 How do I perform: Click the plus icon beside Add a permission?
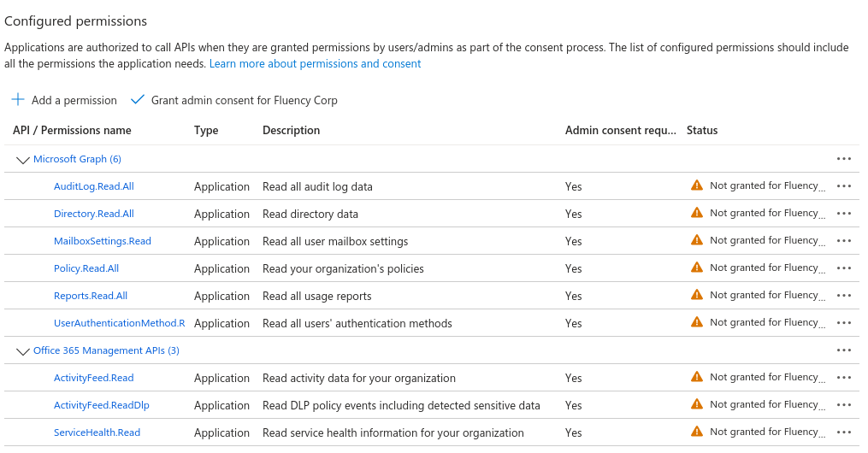18,99
